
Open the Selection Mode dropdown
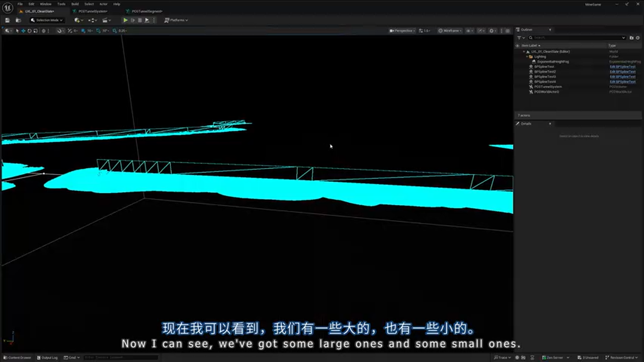[x=48, y=20]
